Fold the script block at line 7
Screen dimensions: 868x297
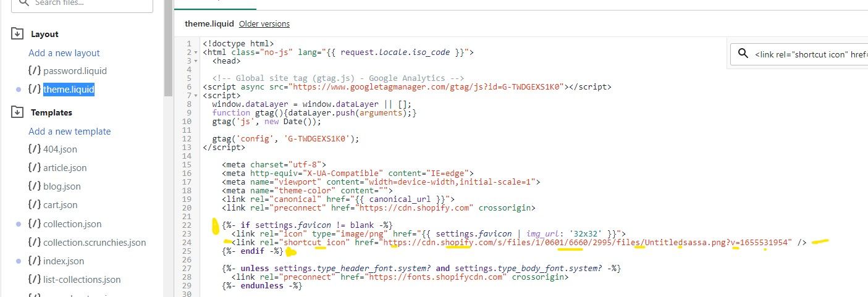(x=196, y=96)
